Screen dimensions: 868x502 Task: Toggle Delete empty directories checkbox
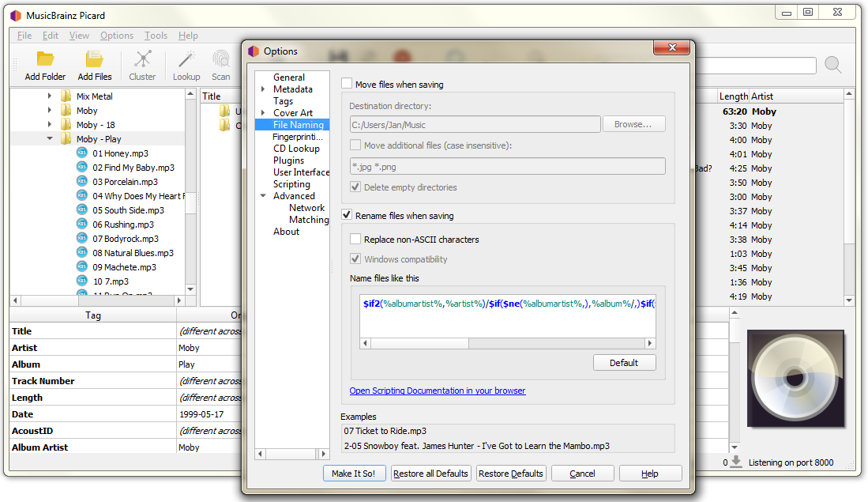355,187
